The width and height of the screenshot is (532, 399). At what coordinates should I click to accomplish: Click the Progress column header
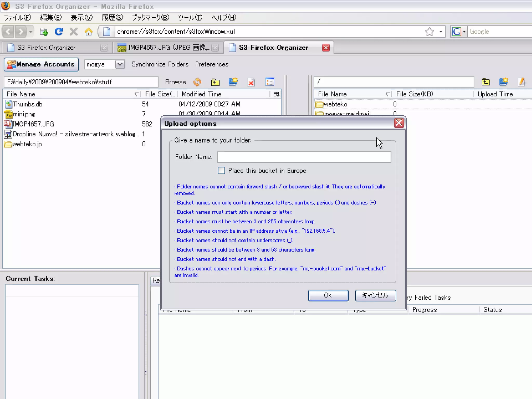(444, 310)
